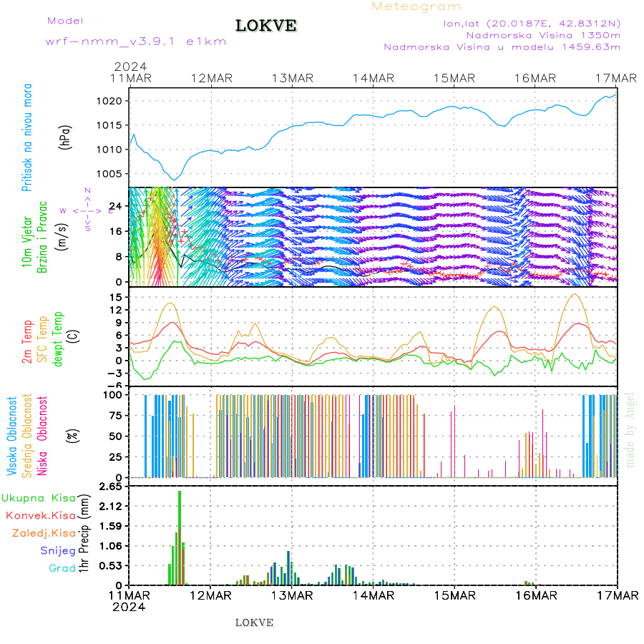Click the 12 temperature axis value
Viewport: 644px width, 644px height.
point(116,310)
